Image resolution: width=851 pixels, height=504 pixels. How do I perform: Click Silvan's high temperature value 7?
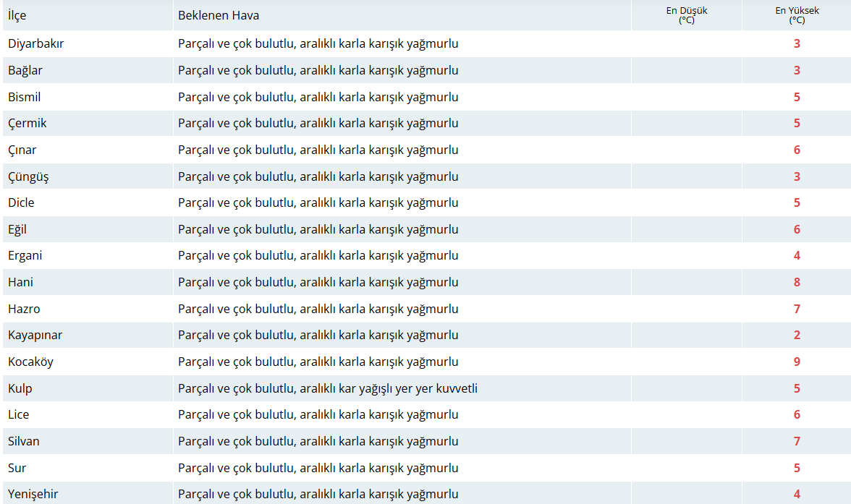click(x=796, y=441)
